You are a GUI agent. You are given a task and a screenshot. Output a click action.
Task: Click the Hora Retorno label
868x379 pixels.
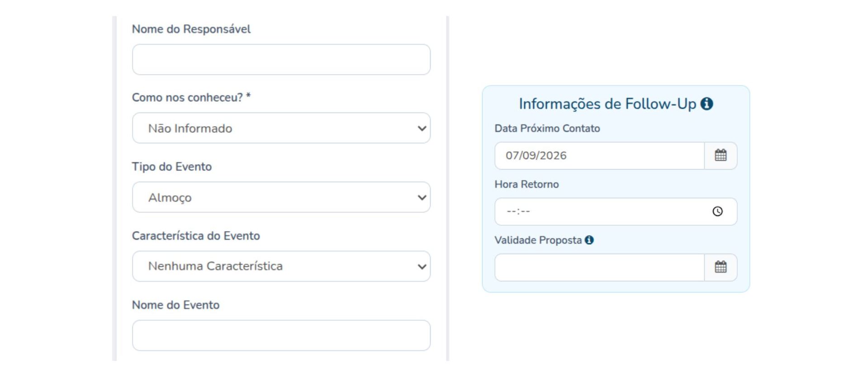pyautogui.click(x=526, y=184)
